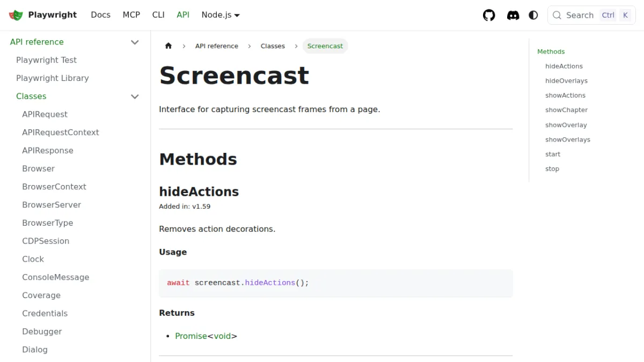Collapse the Classes sidebar section

click(x=135, y=97)
